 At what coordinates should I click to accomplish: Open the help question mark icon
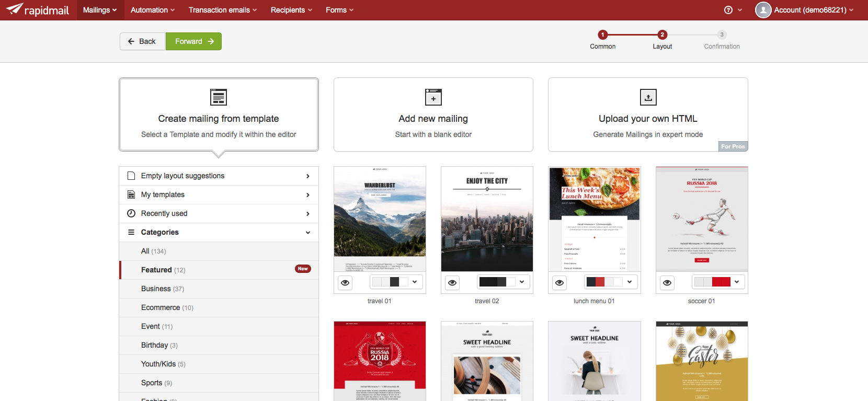[728, 10]
